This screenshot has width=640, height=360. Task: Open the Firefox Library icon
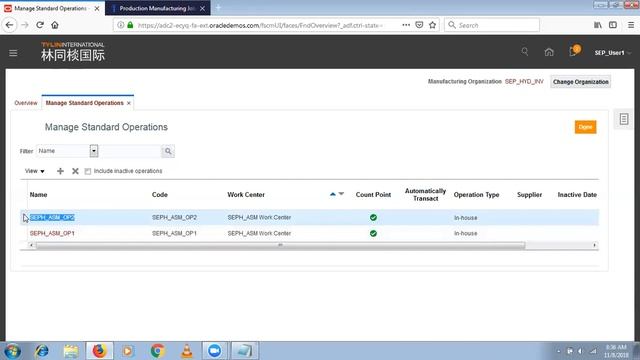tap(598, 25)
